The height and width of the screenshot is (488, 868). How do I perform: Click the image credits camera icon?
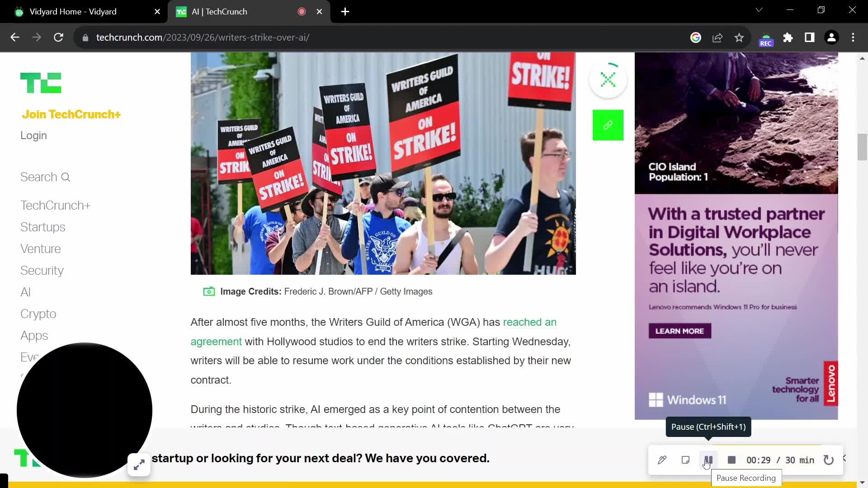(209, 292)
